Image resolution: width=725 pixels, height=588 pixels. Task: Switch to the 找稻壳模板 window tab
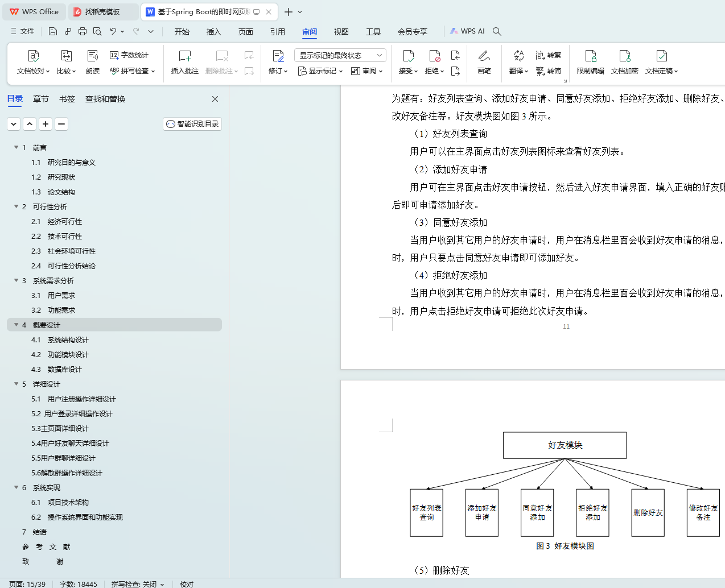102,11
